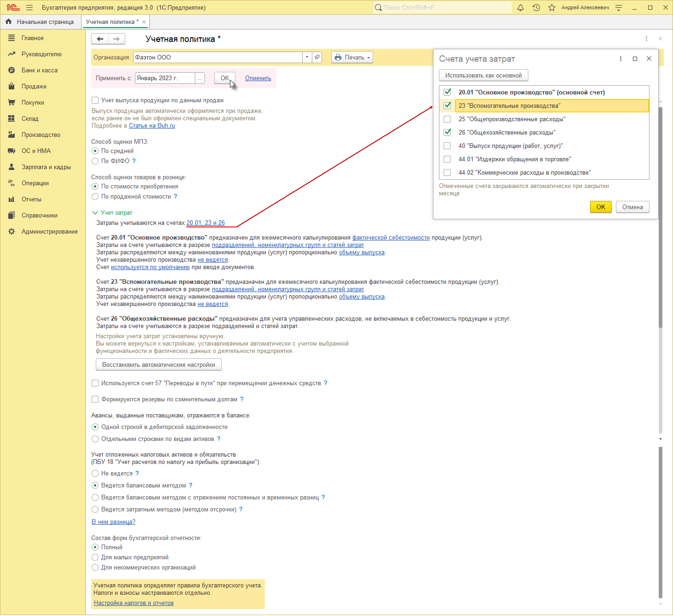This screenshot has height=616, width=673.
Task: Click the Производство factory icon
Action: click(x=12, y=135)
